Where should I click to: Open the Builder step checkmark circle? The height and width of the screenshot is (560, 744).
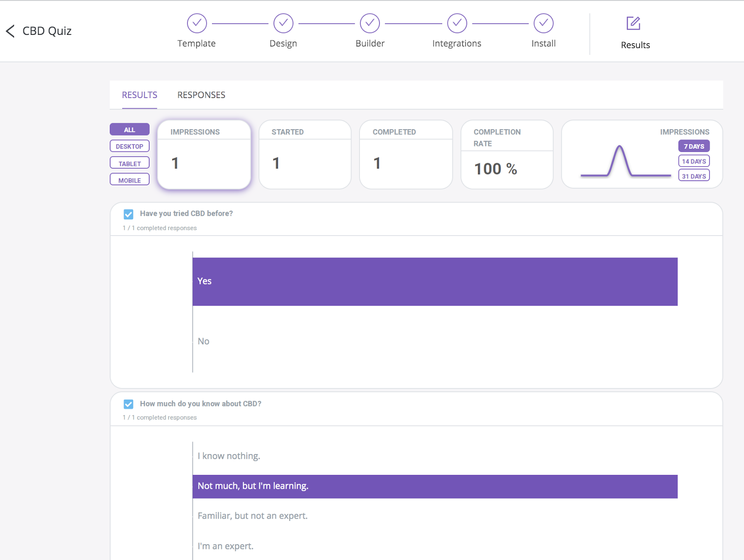[370, 23]
